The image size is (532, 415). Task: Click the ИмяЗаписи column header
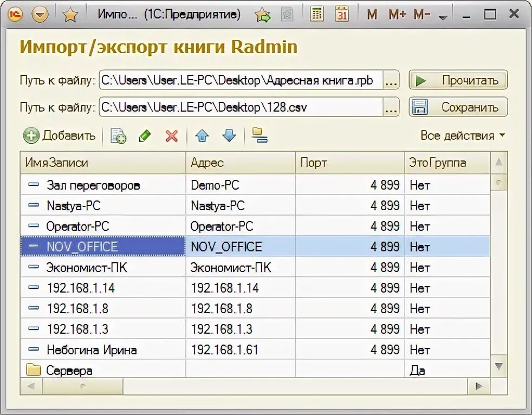coord(103,163)
